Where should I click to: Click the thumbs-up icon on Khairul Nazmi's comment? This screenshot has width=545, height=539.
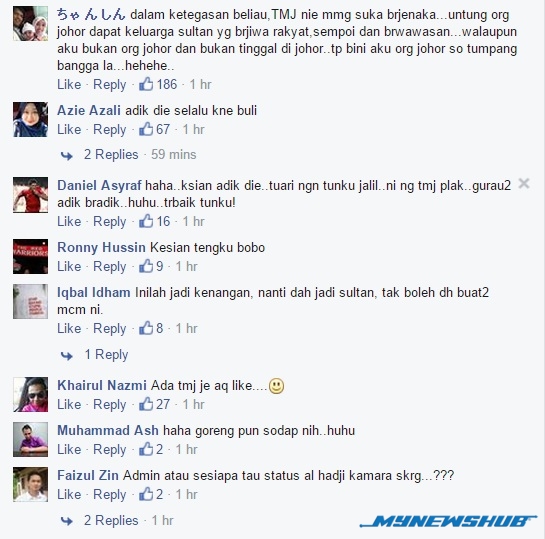(x=146, y=404)
